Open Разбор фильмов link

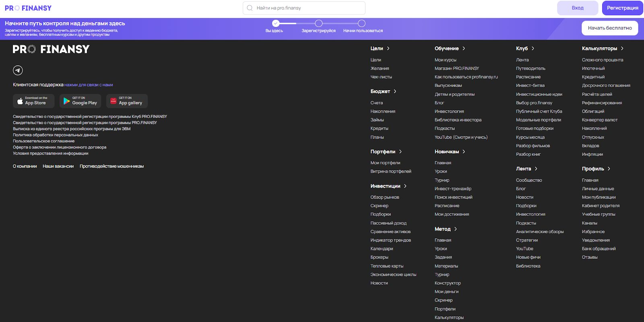(533, 146)
